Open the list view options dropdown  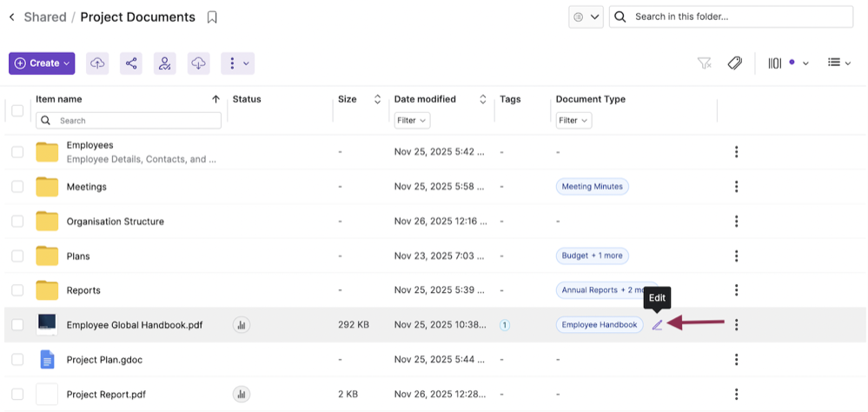838,63
